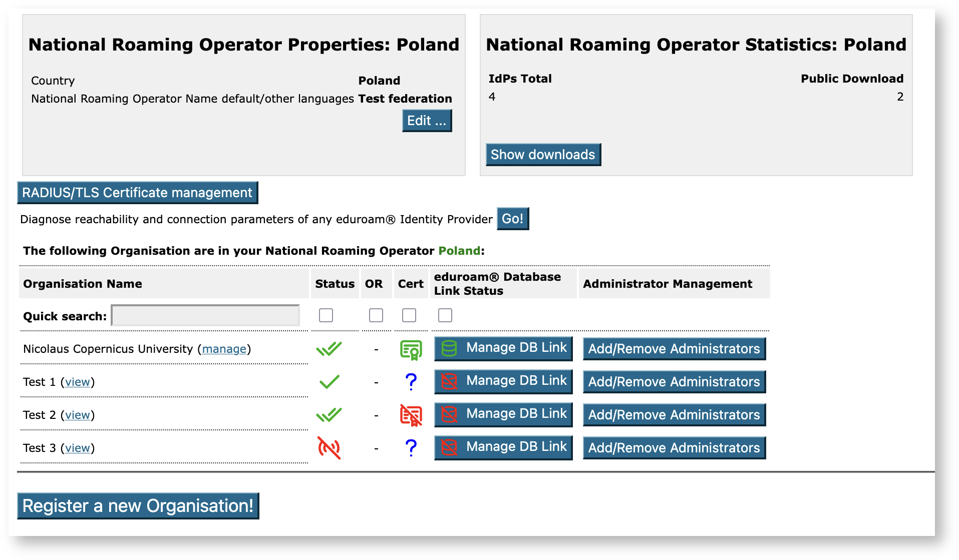Click the green database icon on Nicolaus Copernicus DB Link button
Screen dimensions: 959x560
pos(448,347)
